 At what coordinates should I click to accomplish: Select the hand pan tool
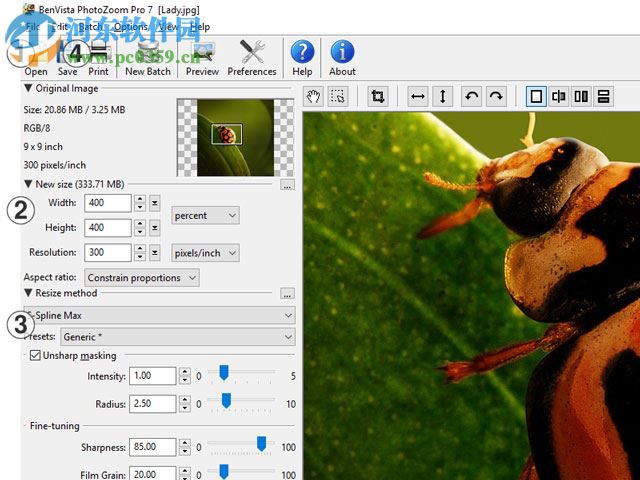[313, 97]
